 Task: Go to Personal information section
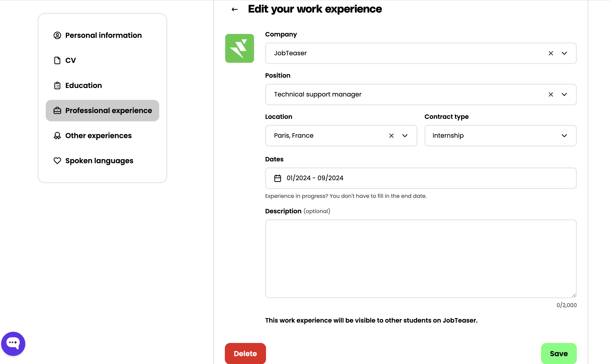click(103, 35)
